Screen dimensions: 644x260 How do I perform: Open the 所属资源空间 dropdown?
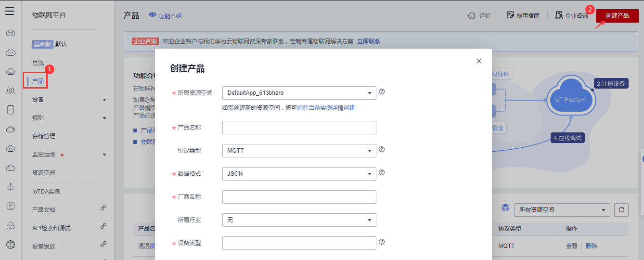(299, 93)
